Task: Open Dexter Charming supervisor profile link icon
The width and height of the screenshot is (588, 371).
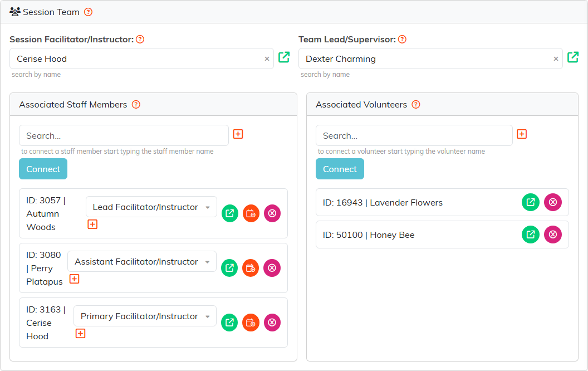Action: 572,57
